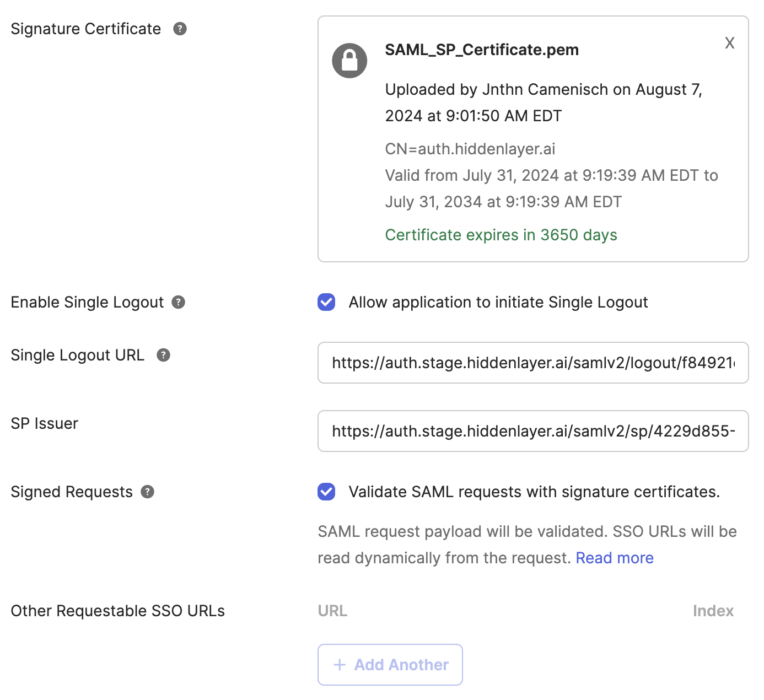Image resolution: width=764 pixels, height=700 pixels.
Task: Open the Signature Certificate help tooltip
Action: (179, 29)
